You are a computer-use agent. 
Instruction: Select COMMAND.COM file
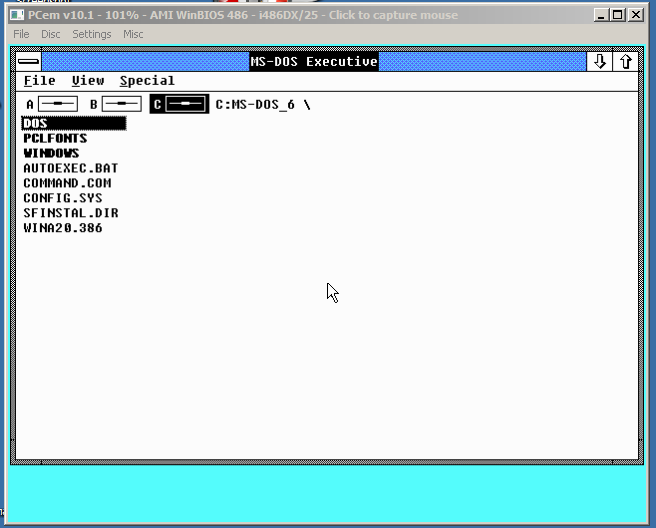(67, 183)
